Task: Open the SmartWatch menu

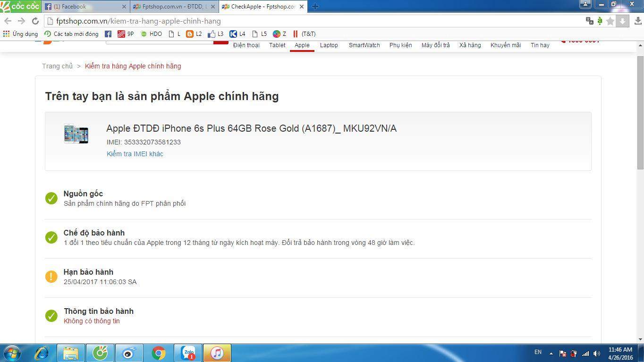Action: pyautogui.click(x=364, y=45)
